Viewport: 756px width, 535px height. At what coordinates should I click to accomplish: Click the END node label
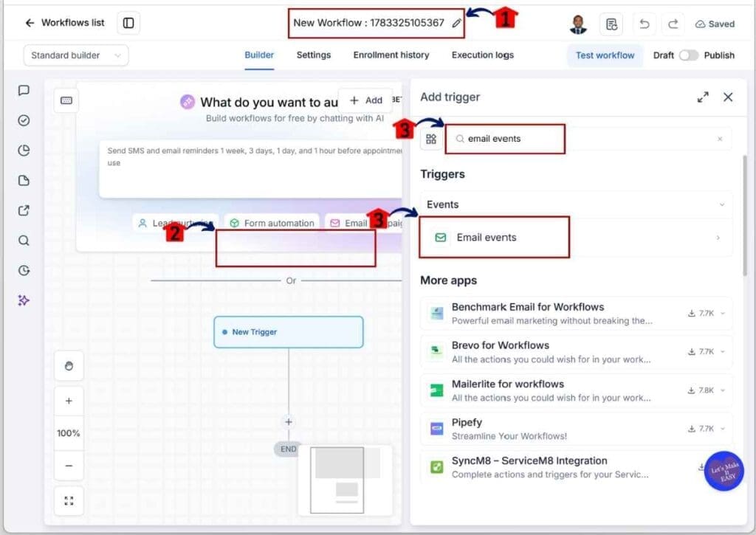point(288,449)
